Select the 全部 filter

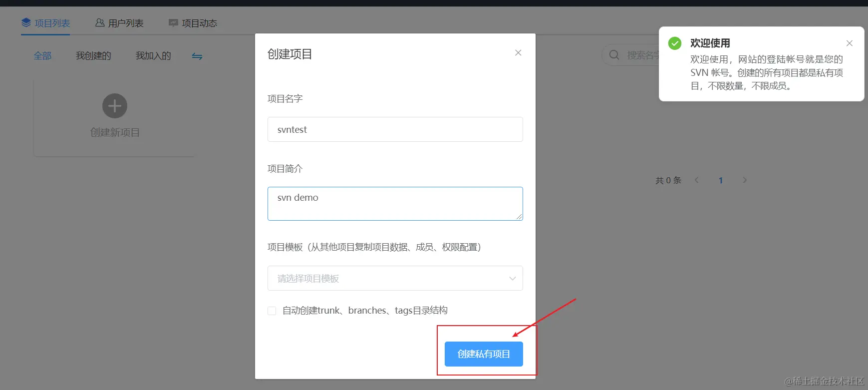42,56
